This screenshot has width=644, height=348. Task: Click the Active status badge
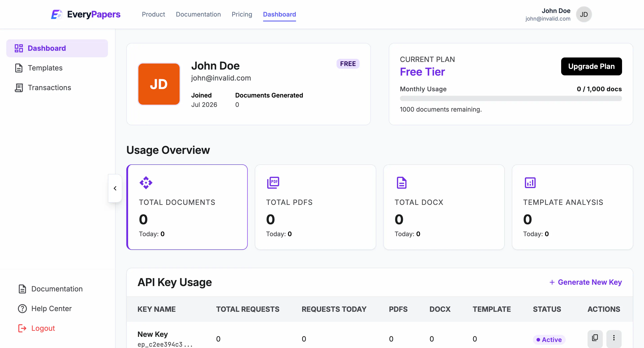pyautogui.click(x=549, y=340)
